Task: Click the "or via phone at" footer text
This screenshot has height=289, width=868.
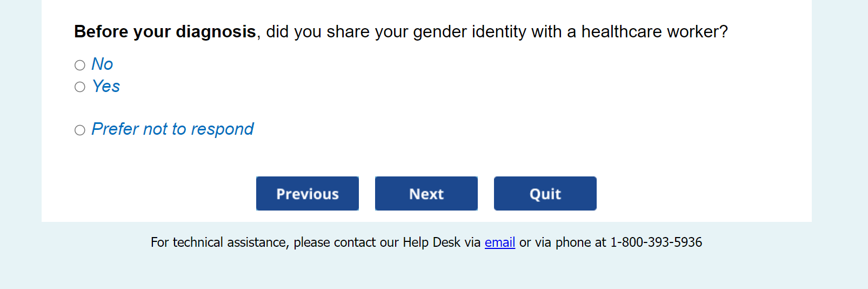Action: coord(563,242)
